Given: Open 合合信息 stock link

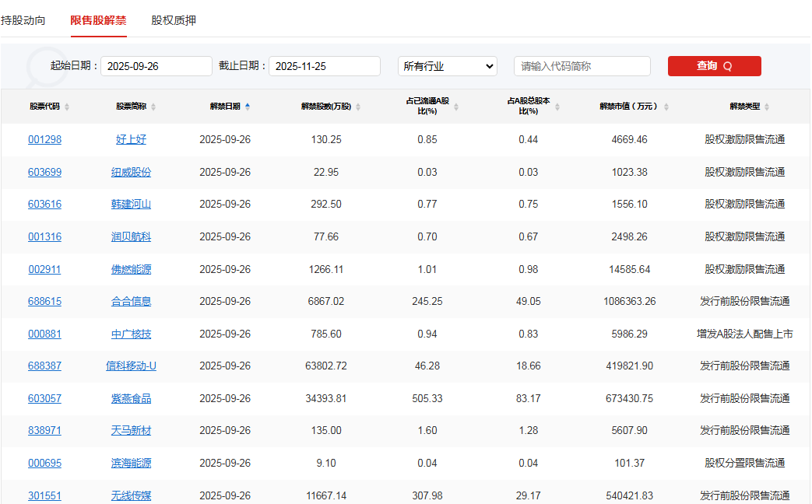Looking at the screenshot, I should point(131,302).
